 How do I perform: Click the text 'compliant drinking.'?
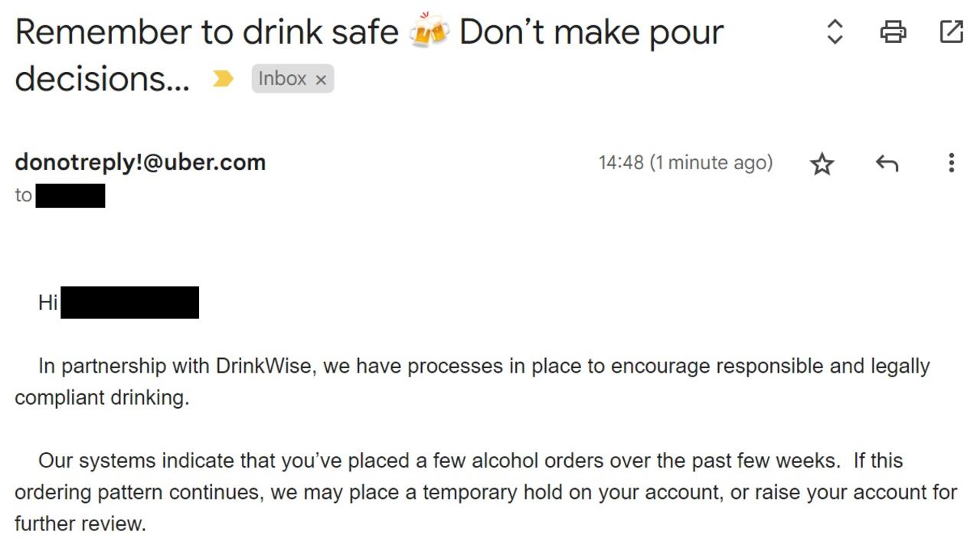tap(102, 398)
